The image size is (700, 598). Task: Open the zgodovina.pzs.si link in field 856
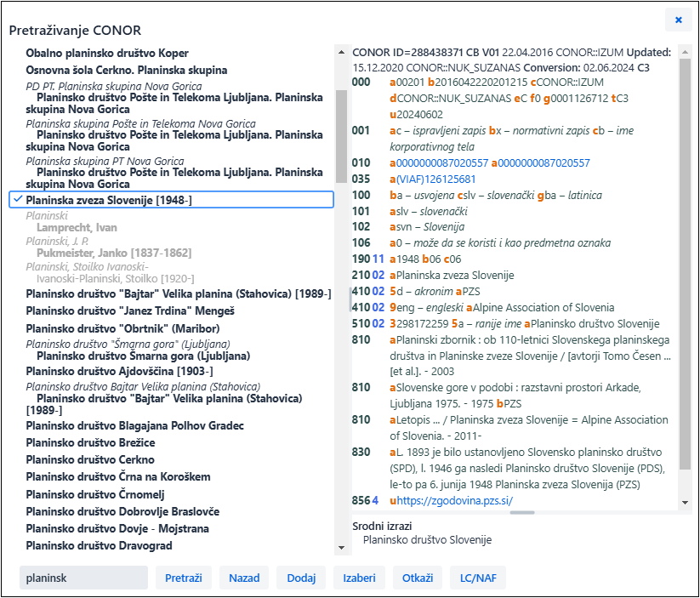coord(454,501)
